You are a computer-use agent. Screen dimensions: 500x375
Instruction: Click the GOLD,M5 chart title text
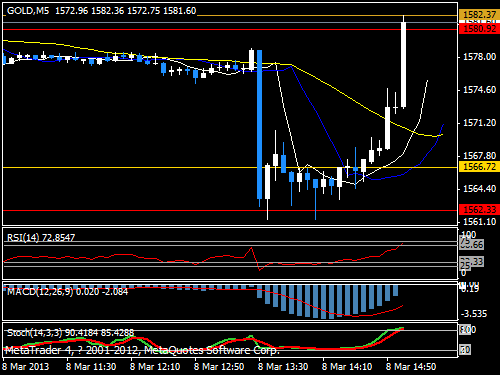28,11
